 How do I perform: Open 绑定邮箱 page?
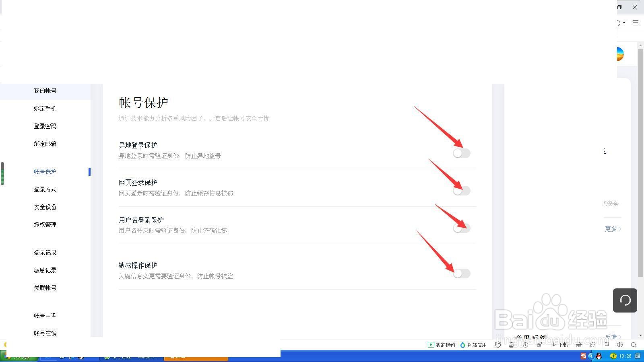coord(45,144)
